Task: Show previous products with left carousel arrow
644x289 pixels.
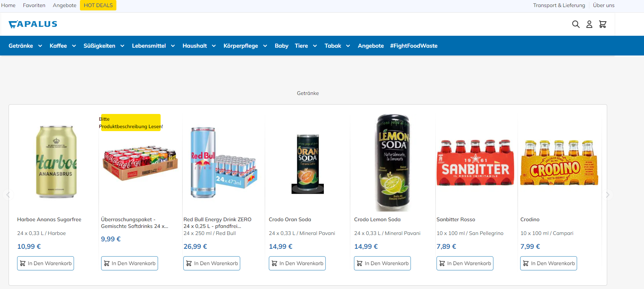Action: [8, 195]
